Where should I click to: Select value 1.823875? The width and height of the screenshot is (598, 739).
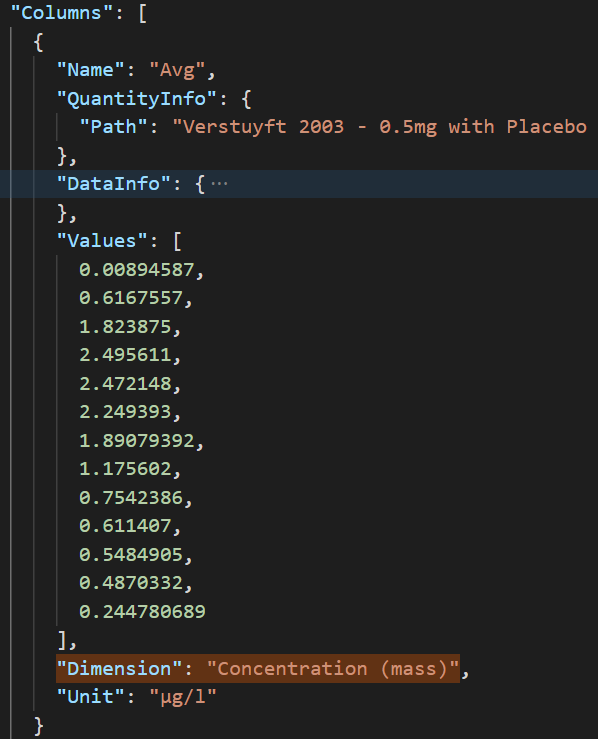(x=125, y=327)
